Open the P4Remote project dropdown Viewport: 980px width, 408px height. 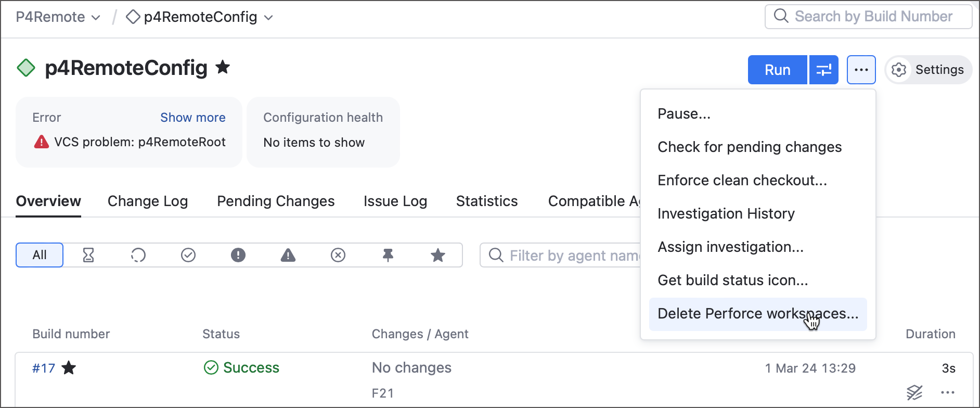(x=57, y=16)
